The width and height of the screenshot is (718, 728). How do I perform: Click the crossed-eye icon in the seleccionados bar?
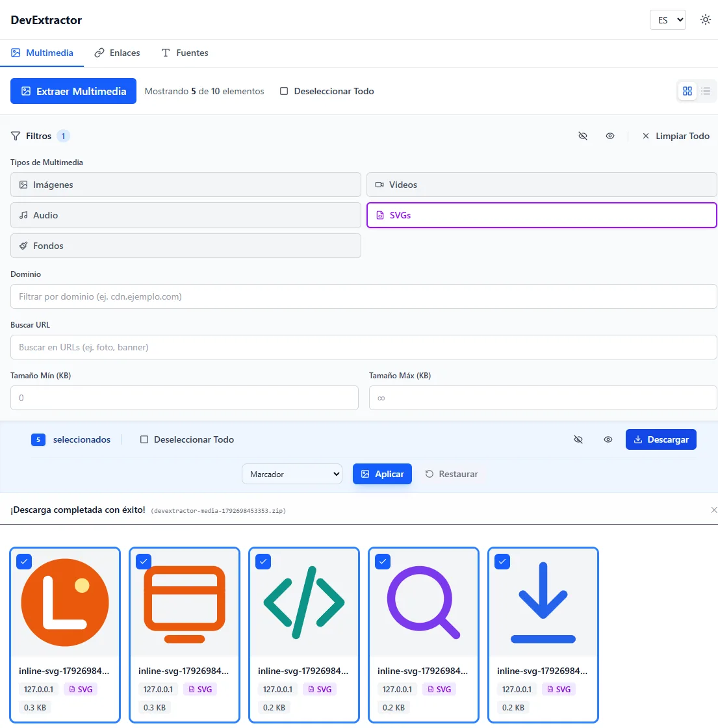click(x=578, y=439)
